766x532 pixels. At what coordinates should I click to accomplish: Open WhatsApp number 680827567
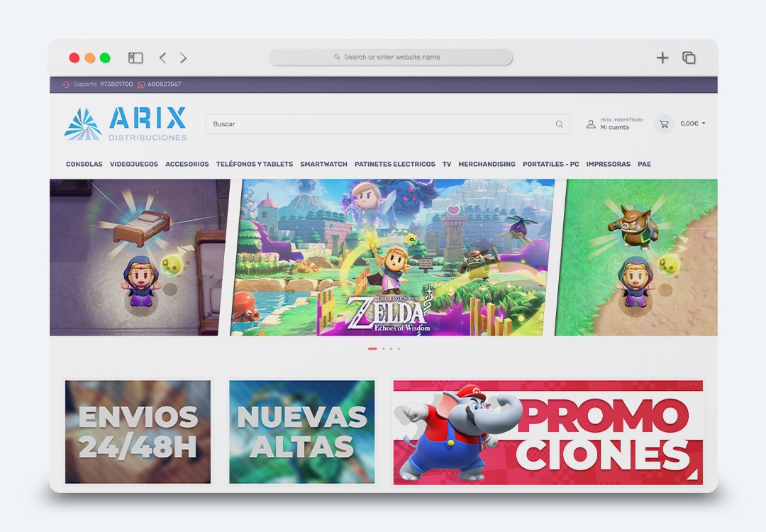point(164,84)
